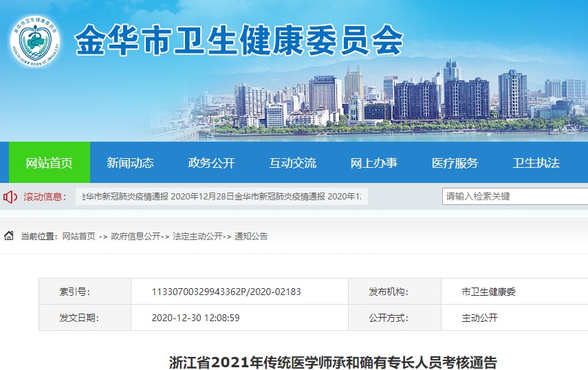Screen dimensions: 588x370
Task: Click the 浙江省2021年传统医学师承 article title
Action: coord(333,362)
